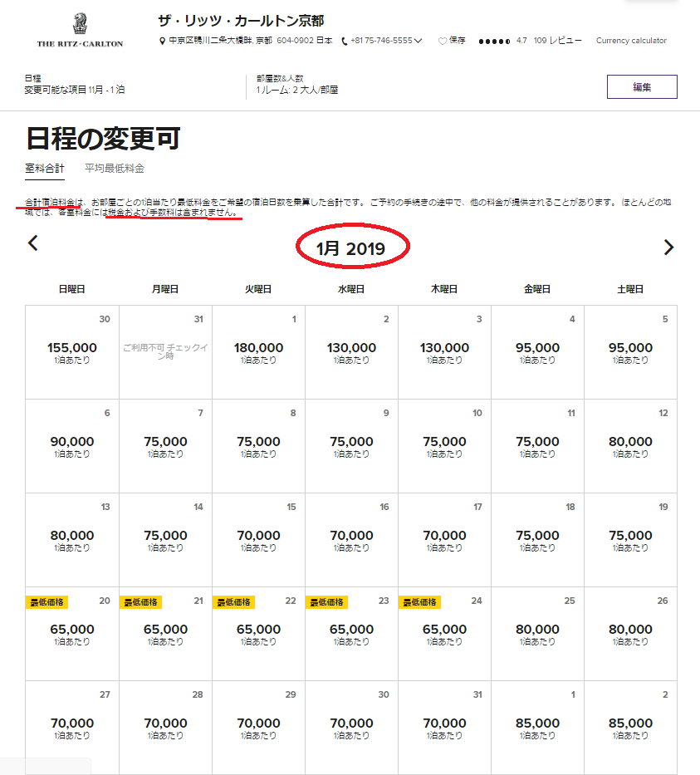This screenshot has width=700, height=775.
Task: Select lowest-price January 24 cell
Action: 444,634
